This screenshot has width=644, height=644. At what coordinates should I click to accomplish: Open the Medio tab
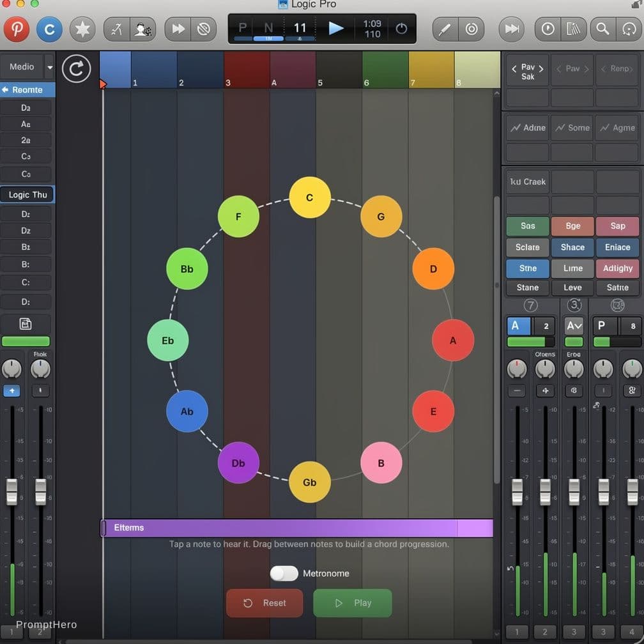(22, 67)
